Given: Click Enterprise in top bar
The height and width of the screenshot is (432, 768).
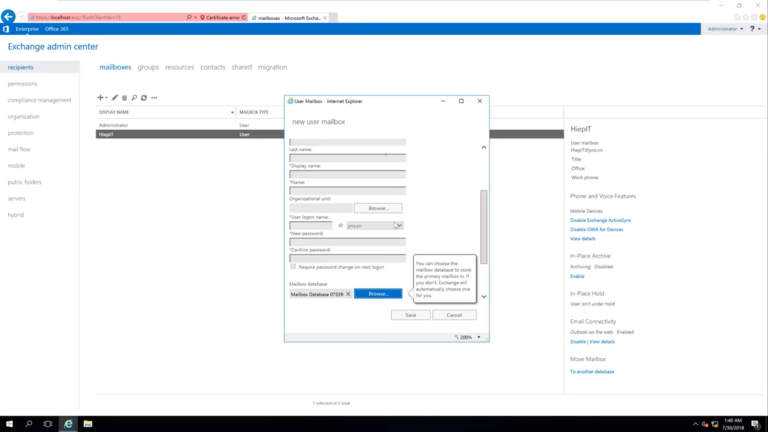Looking at the screenshot, I should pyautogui.click(x=27, y=29).
